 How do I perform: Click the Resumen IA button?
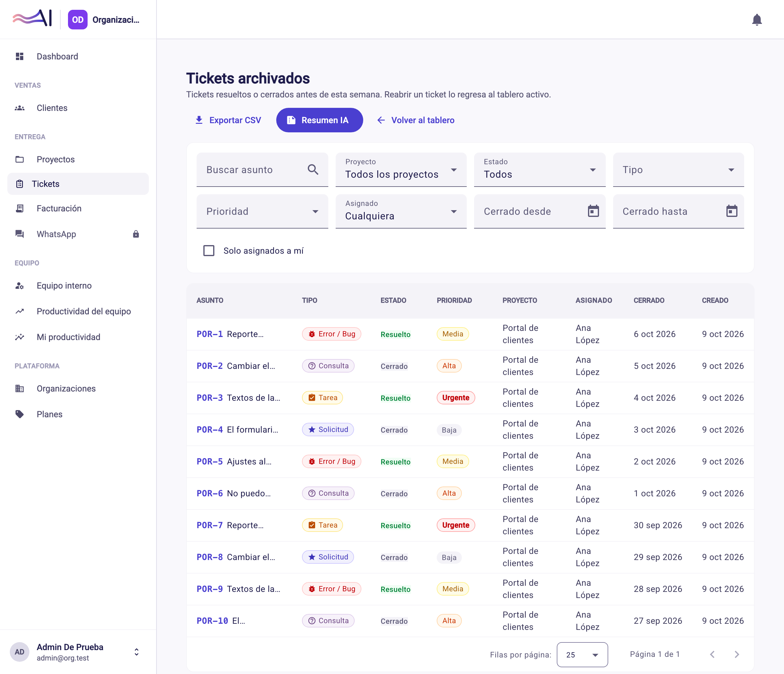pos(319,120)
